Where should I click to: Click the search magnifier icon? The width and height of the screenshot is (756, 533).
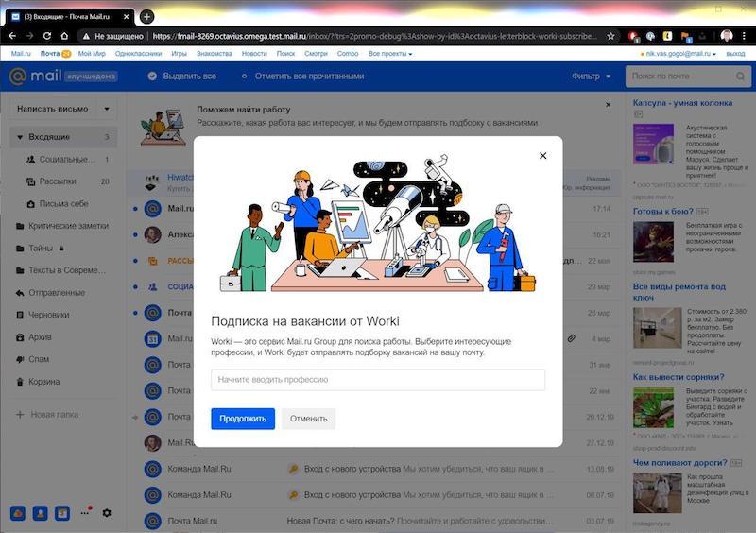(740, 77)
